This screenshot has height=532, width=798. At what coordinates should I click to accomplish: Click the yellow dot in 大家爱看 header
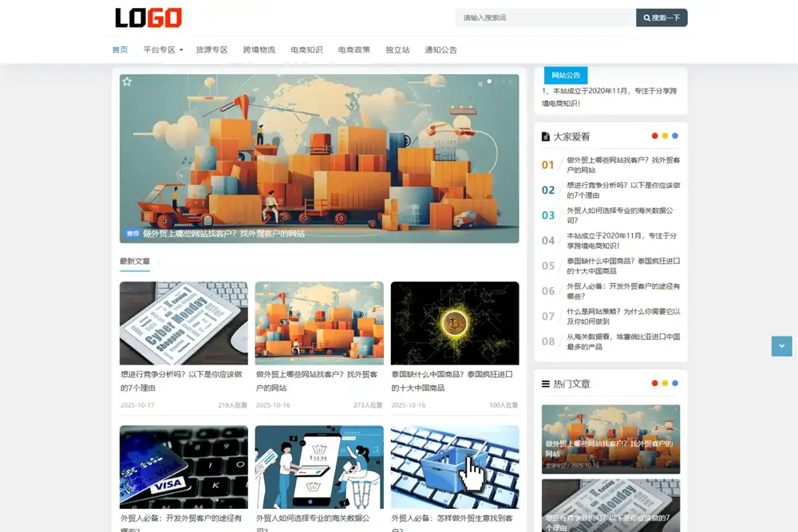(x=666, y=136)
